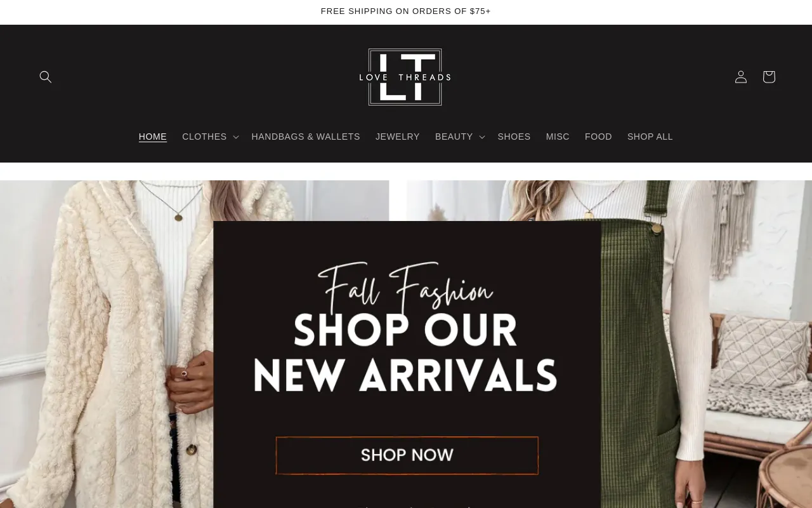Open the account login icon
This screenshot has height=508, width=812.
click(x=741, y=77)
